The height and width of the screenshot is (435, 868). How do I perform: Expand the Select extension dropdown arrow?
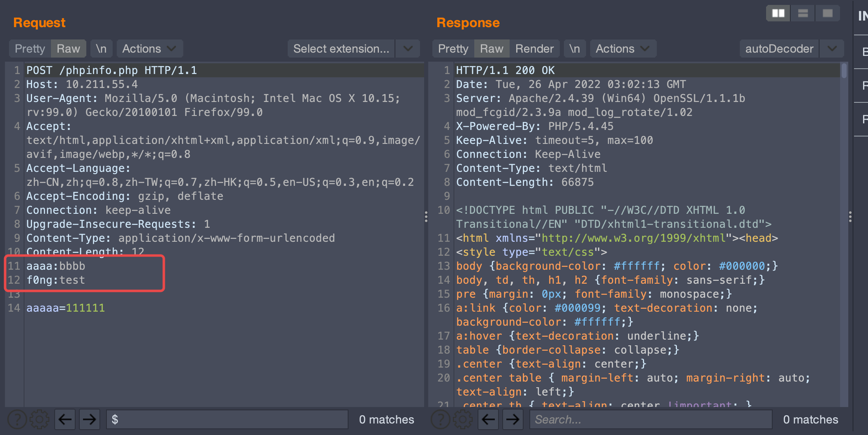click(408, 49)
